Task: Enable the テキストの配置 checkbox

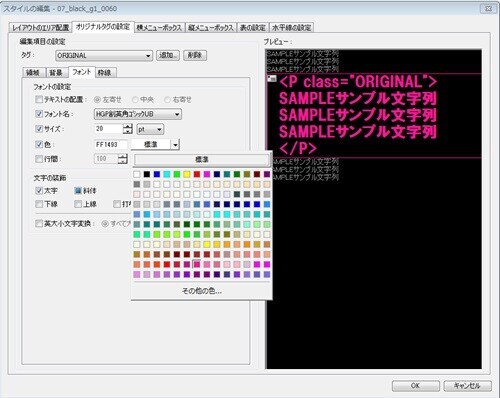Action: click(x=39, y=99)
